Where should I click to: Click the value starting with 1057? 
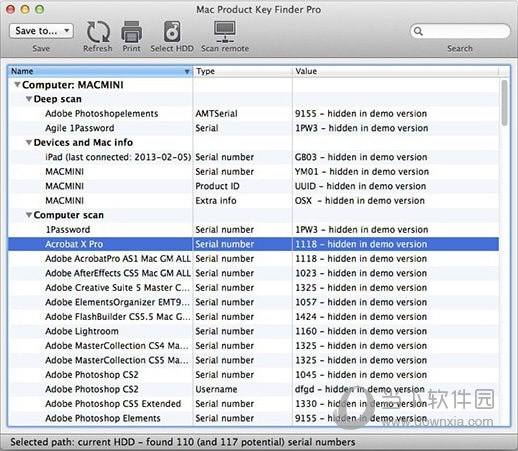pyautogui.click(x=361, y=302)
